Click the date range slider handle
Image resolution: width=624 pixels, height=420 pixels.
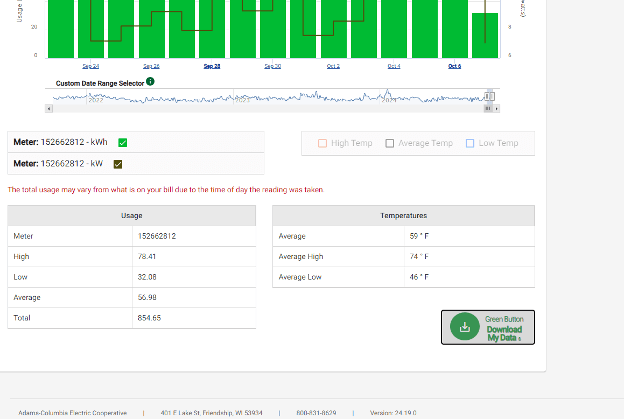click(x=489, y=96)
